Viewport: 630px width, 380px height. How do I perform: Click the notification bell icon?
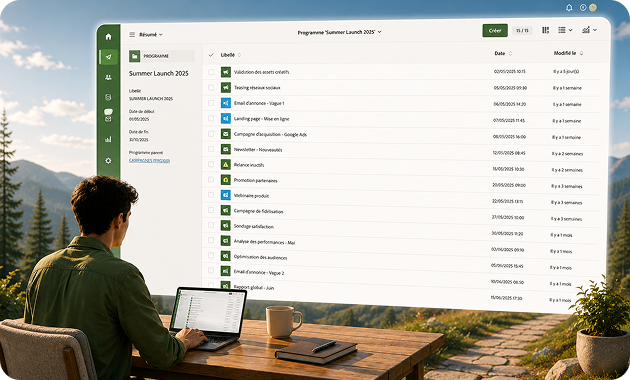coord(569,8)
